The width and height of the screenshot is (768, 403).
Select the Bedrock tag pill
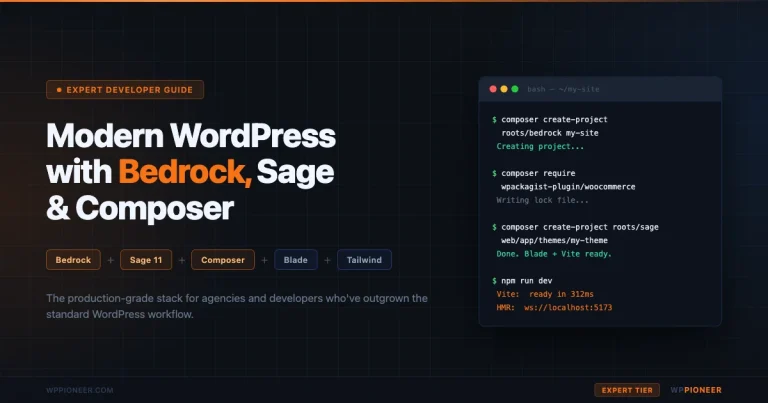[73, 260]
